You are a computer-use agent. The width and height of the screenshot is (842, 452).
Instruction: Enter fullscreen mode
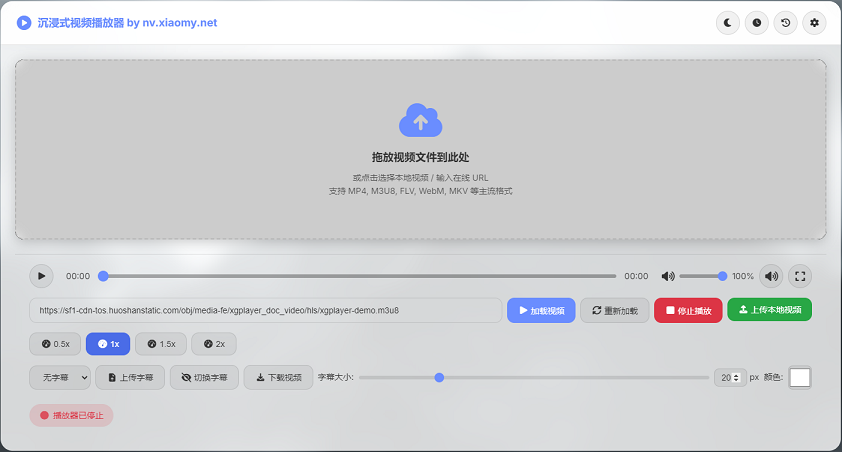799,276
